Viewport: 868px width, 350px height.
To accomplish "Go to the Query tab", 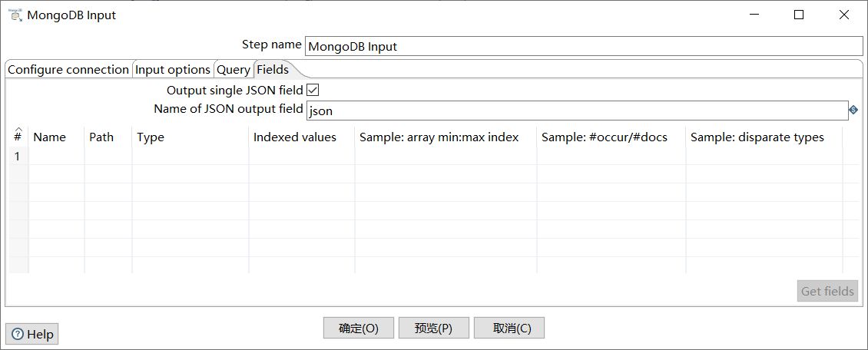I will point(234,70).
